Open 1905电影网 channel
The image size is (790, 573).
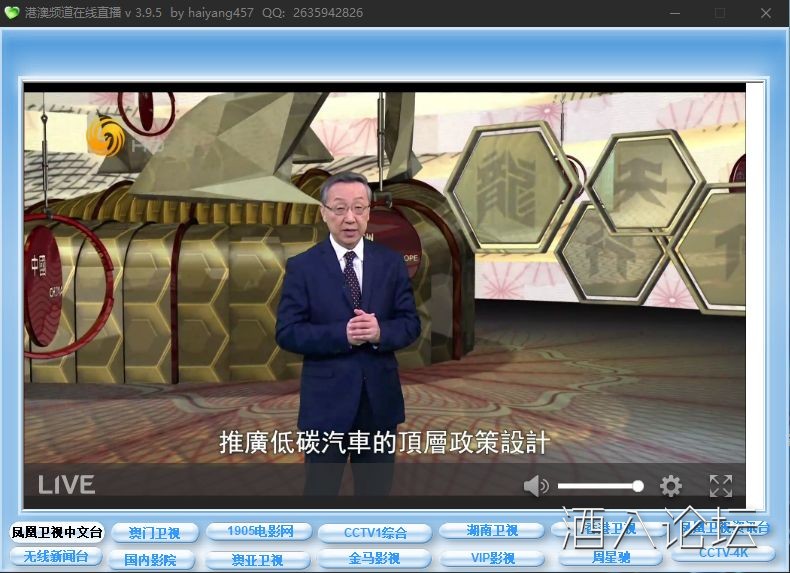(260, 531)
